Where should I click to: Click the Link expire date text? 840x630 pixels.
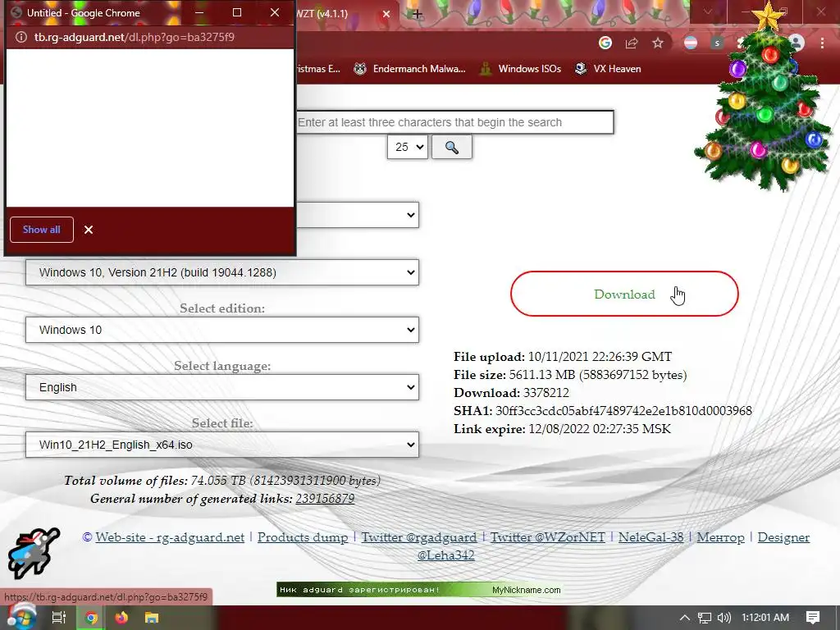click(x=600, y=429)
